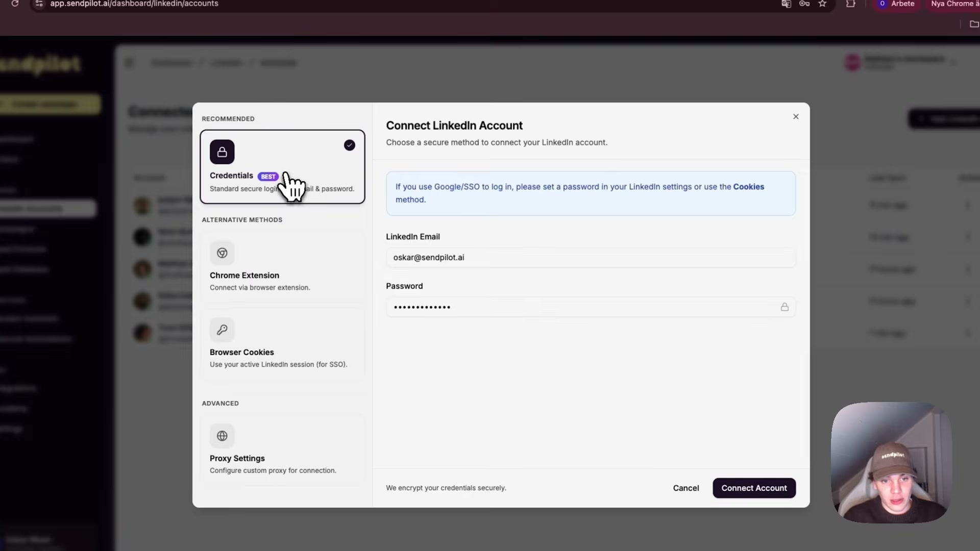This screenshot has height=551, width=980.
Task: Click the checkmark on the Credentials card
Action: (349, 145)
